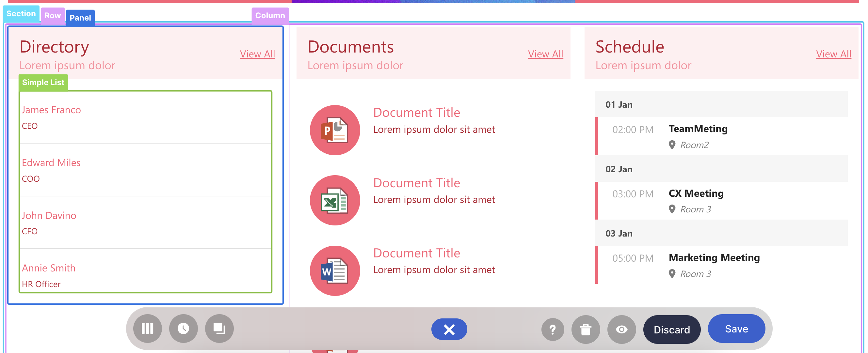
Task: Click the duplicate/copy layers icon
Action: coord(219,329)
